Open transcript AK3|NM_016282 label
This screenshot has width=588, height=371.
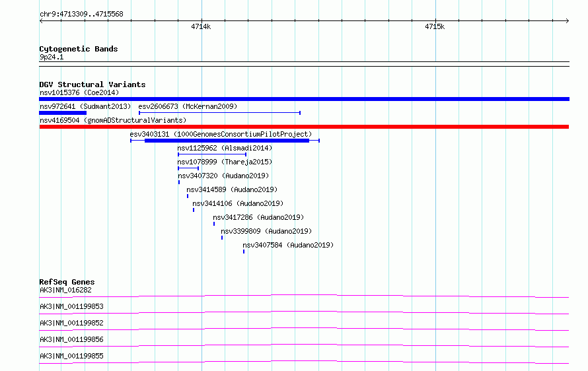(x=65, y=290)
